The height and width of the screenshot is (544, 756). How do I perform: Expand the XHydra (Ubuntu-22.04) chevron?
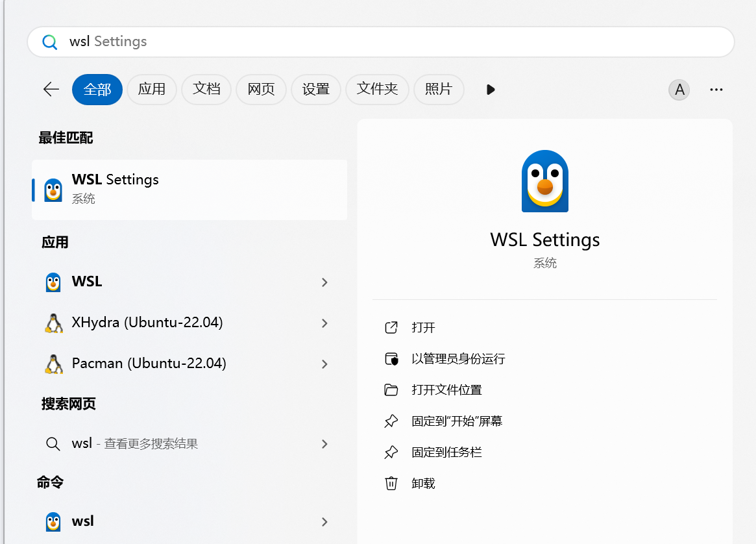(324, 323)
